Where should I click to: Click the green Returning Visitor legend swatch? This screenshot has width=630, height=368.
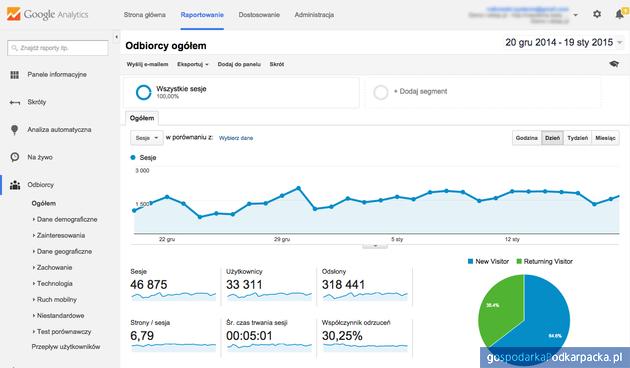519,262
